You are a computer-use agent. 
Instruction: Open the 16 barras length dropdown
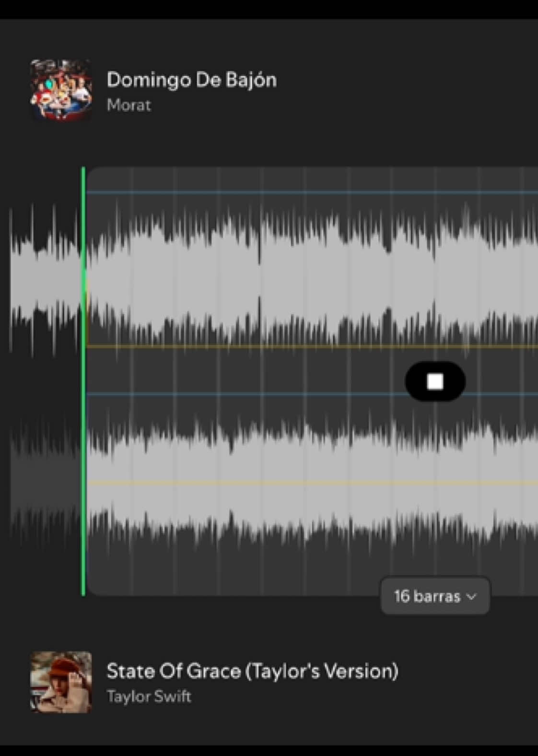[435, 596]
